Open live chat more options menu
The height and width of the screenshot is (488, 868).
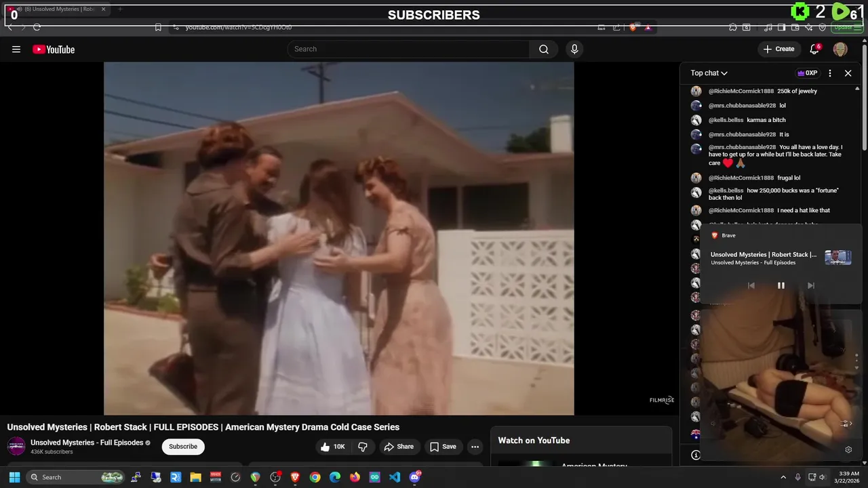(830, 73)
